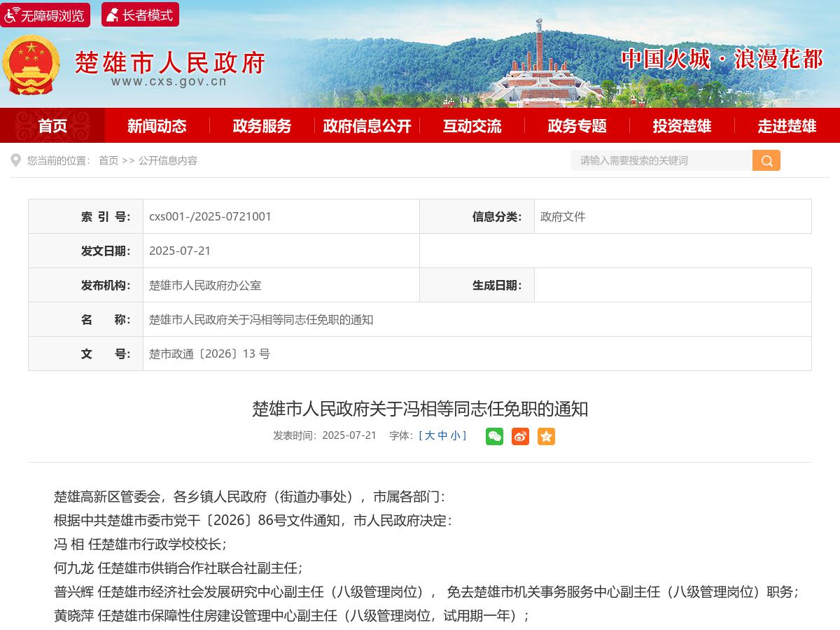Image resolution: width=840 pixels, height=630 pixels.
Task: Click 公开信息内容 in the breadcrumb
Action: point(166,160)
